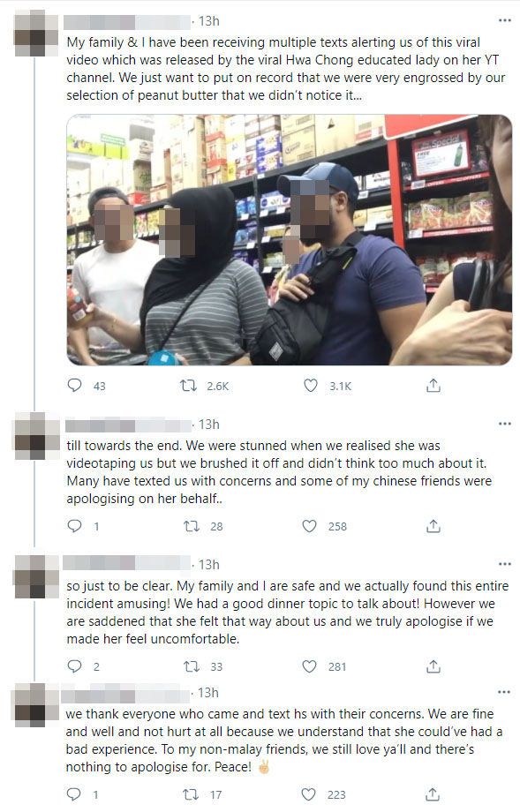Open the first tweet's 13h timestamp link
Image resolution: width=520 pixels, height=812 pixels.
click(209, 21)
